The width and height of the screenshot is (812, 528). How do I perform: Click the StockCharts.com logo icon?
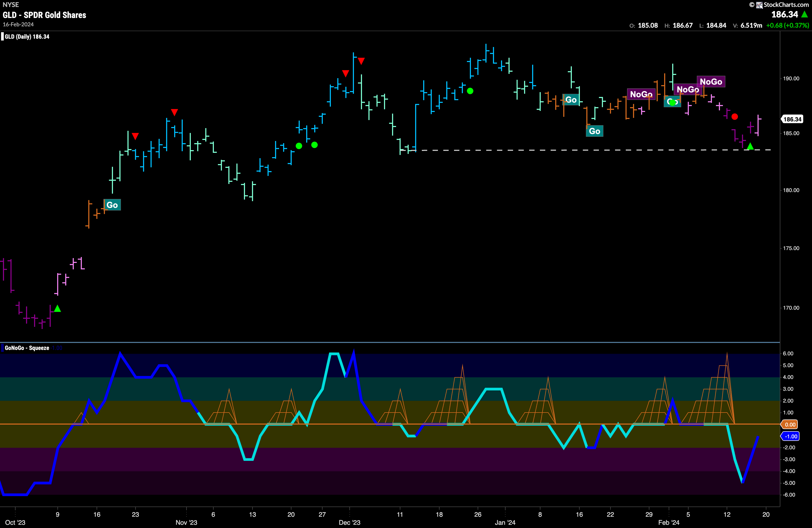tap(759, 5)
